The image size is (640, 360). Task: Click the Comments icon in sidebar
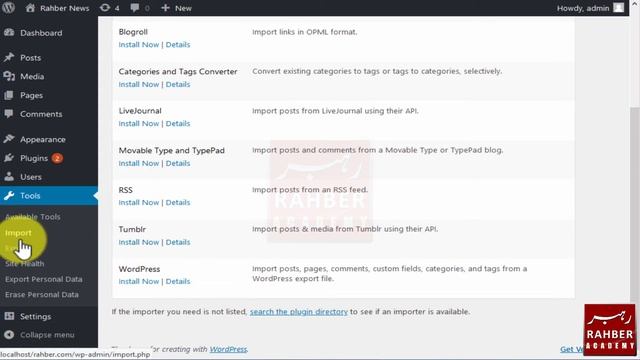(x=9, y=114)
